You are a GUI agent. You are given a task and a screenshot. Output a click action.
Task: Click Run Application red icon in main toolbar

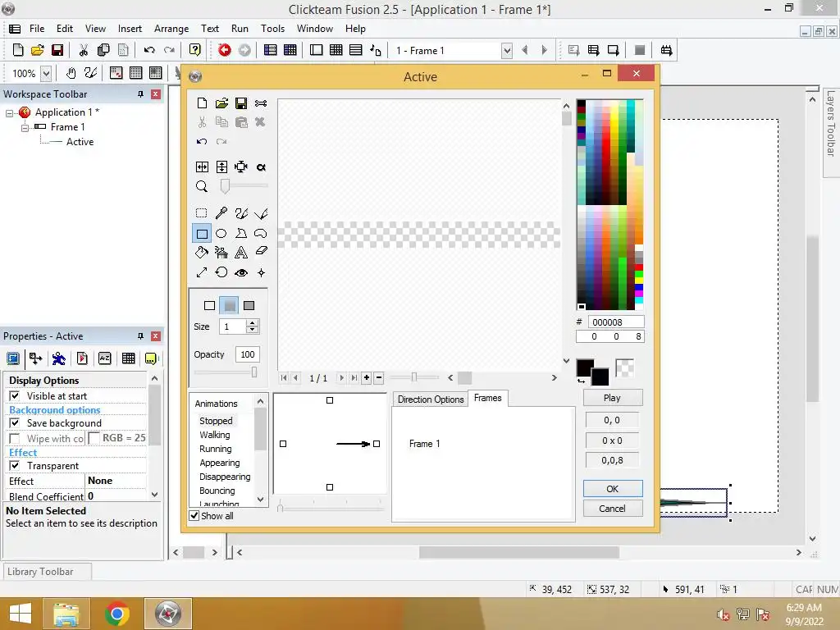click(225, 50)
